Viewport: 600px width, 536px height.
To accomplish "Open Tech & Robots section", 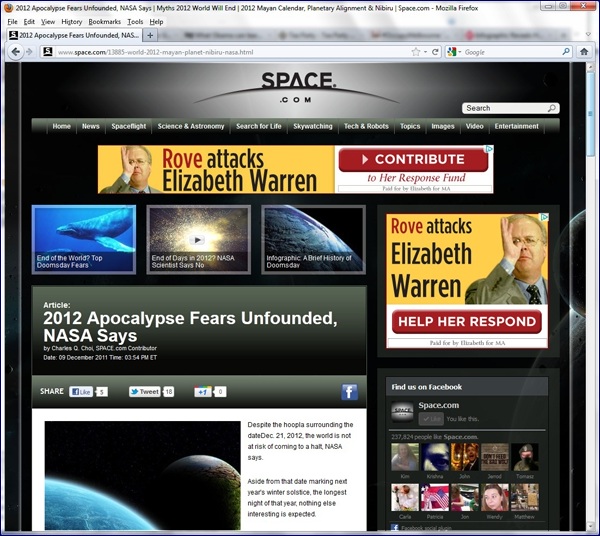I will coord(366,126).
